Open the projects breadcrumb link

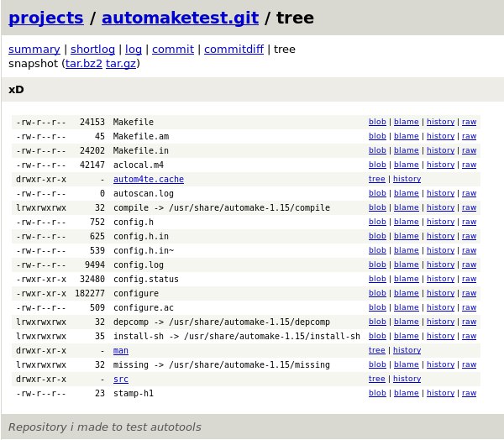click(46, 18)
